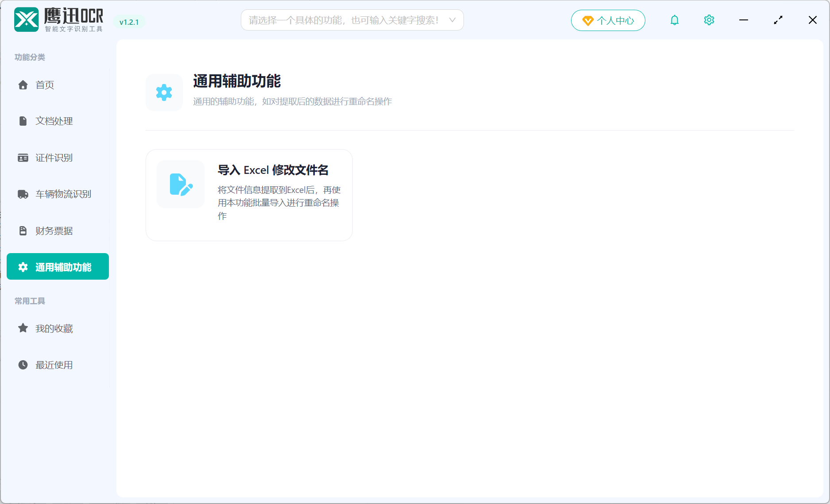Screen dimensions: 830x504
Task: Expand the function search dropdown arrow
Action: click(x=452, y=20)
